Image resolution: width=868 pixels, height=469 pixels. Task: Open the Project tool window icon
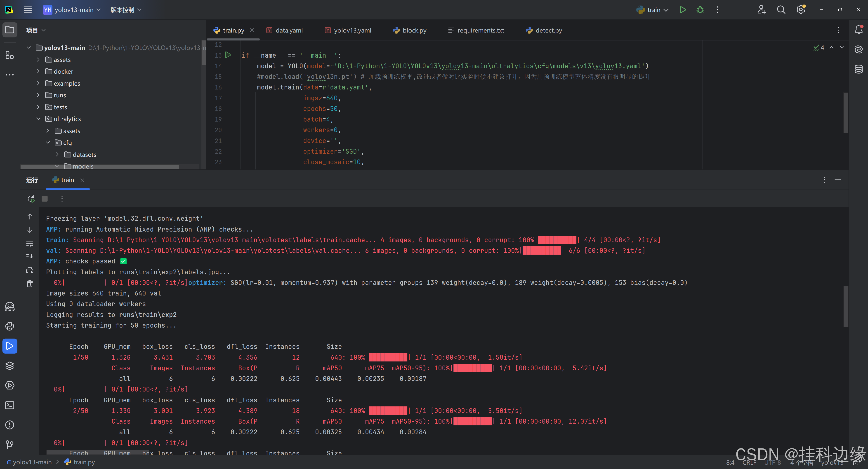(x=10, y=30)
